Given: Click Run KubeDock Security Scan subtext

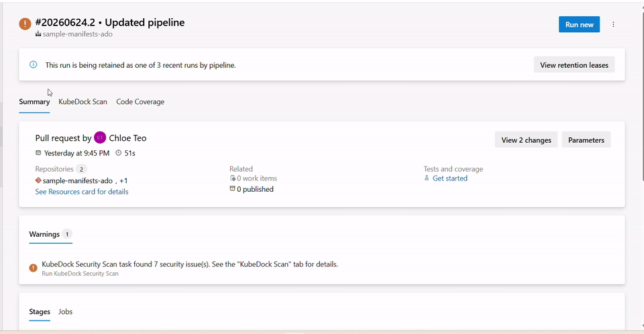Looking at the screenshot, I should [80, 274].
